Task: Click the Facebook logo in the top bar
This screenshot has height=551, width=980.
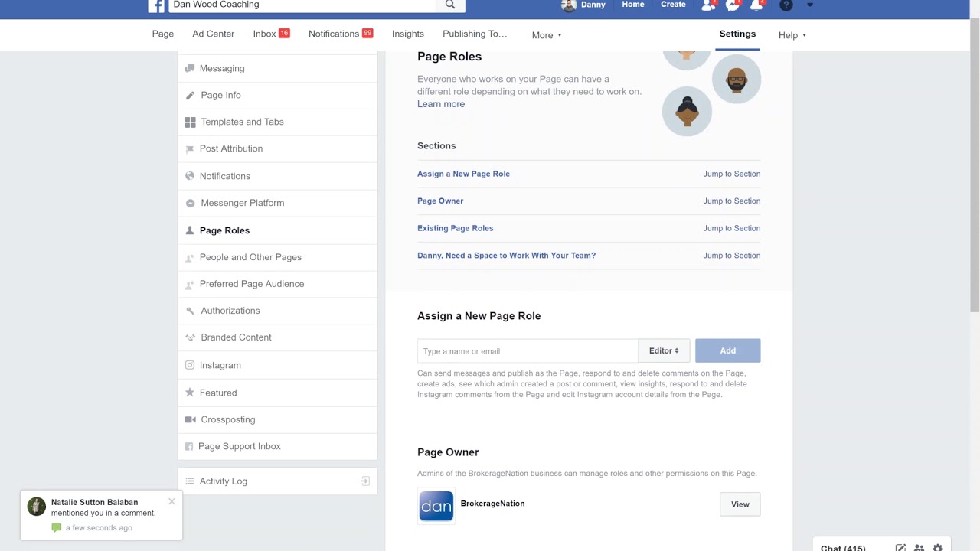Action: [156, 5]
